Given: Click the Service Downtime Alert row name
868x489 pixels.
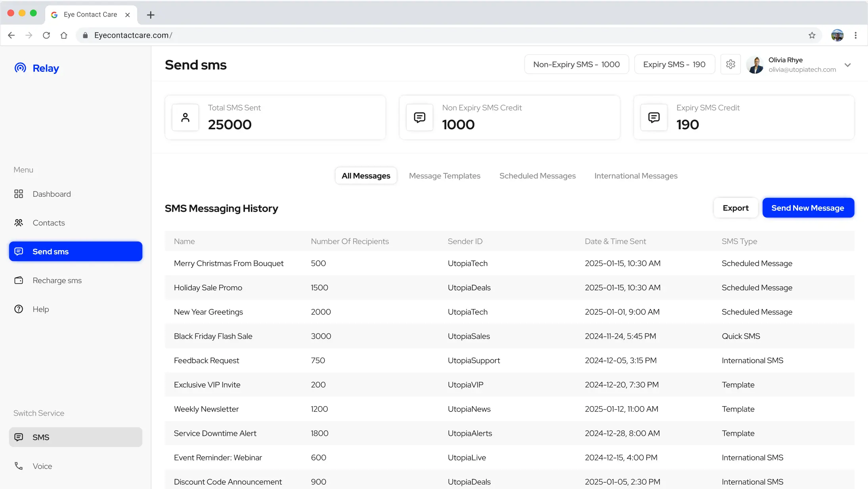Looking at the screenshot, I should point(215,433).
